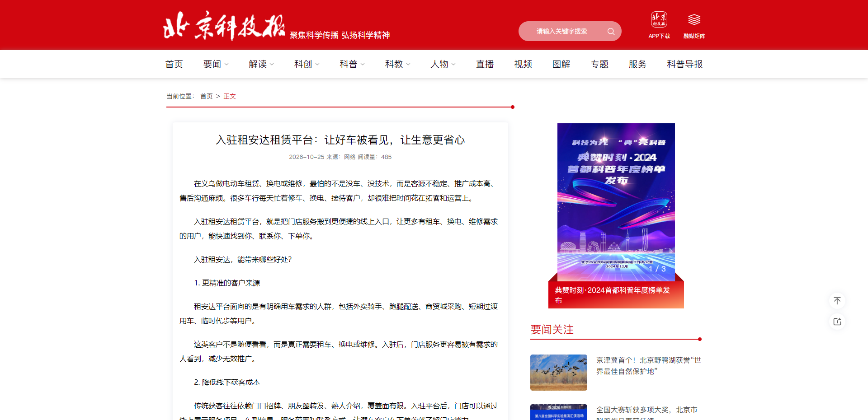868x420 pixels.
Task: Click the heading 1. 更精准的客户来源
Action: [x=227, y=283]
